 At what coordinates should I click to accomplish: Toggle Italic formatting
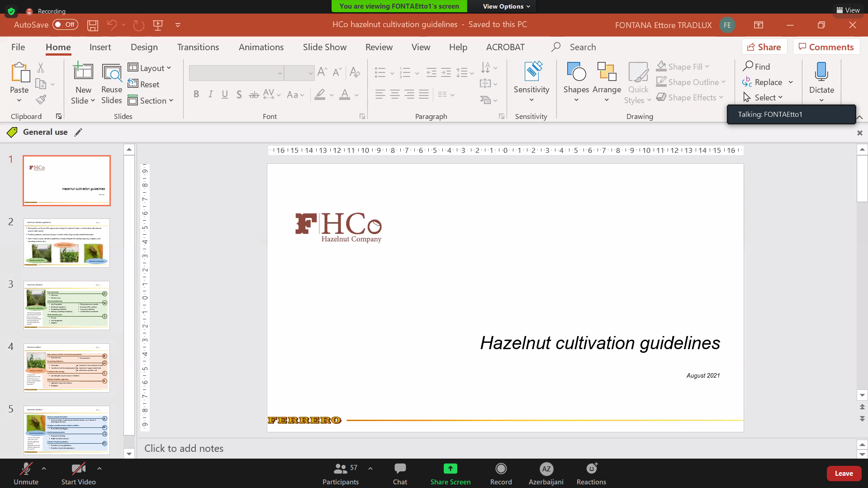(x=210, y=94)
